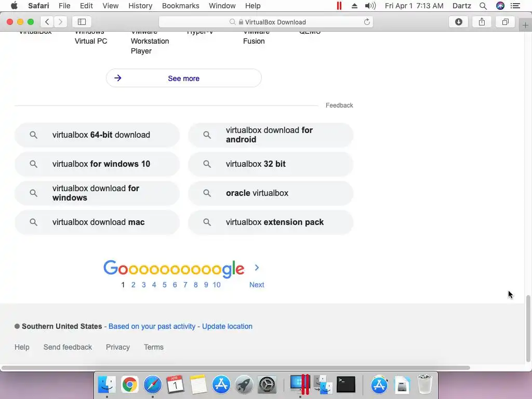Viewport: 532px width, 399px height.
Task: Select virtualbox for windows 10 suggestion
Action: [x=97, y=164]
